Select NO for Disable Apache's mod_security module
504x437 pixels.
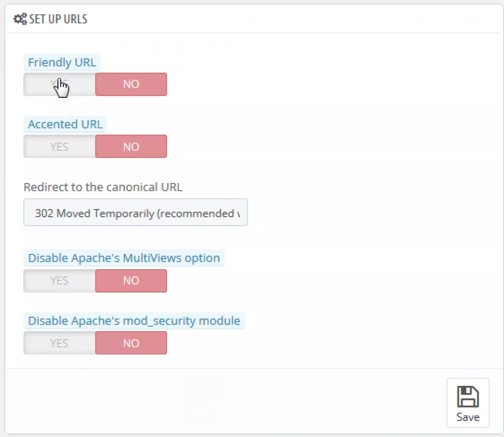131,343
